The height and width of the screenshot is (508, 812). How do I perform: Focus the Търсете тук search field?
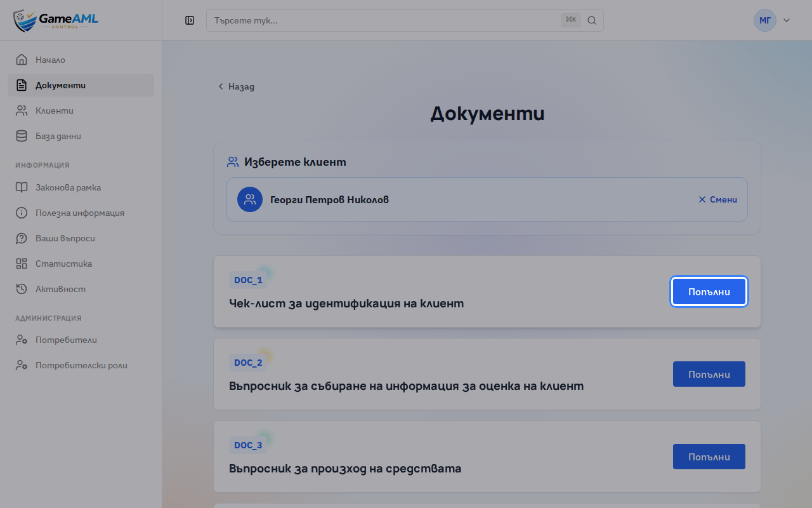tap(405, 20)
